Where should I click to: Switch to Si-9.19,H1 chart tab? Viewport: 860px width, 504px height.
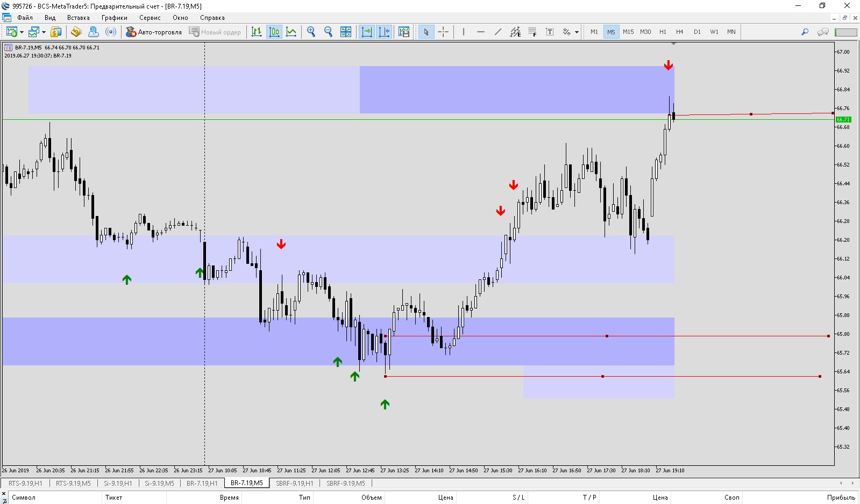coord(118,483)
